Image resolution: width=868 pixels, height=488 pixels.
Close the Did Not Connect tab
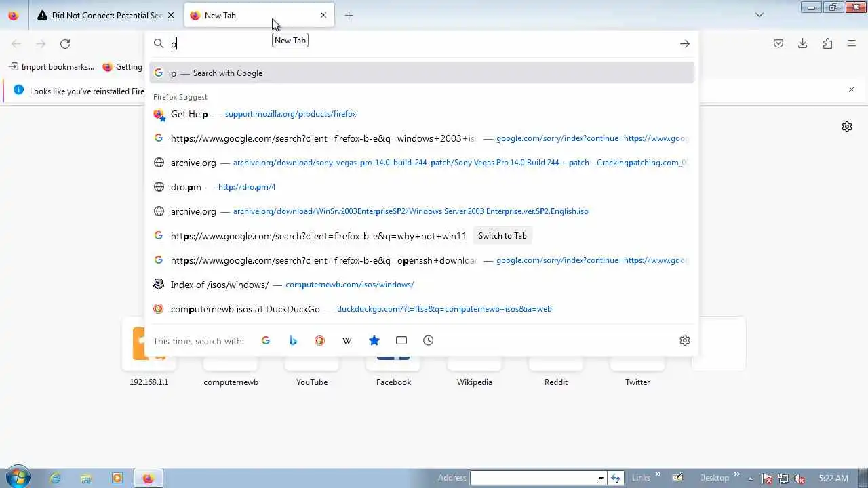point(171,15)
